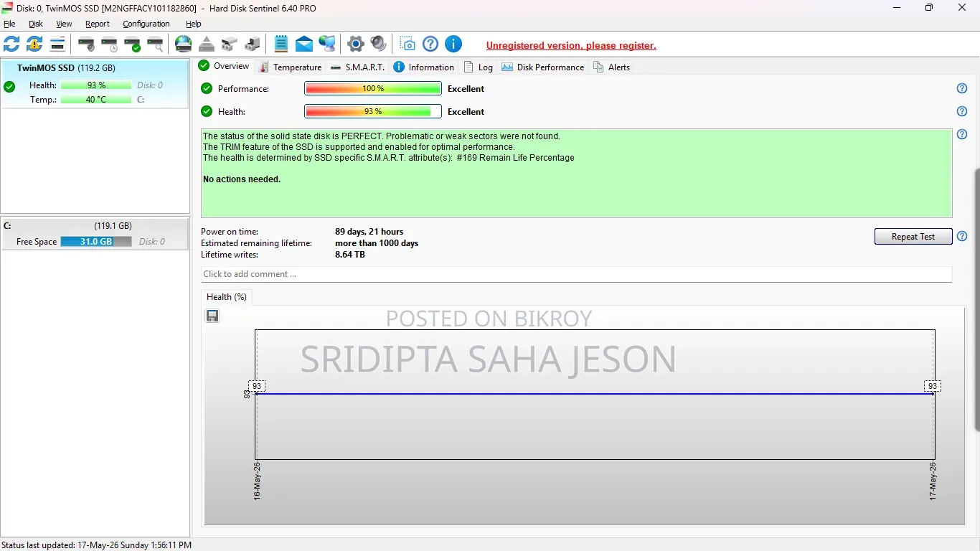This screenshot has width=980, height=551.
Task: Click help icon beside Performance bar
Action: pyautogui.click(x=962, y=88)
